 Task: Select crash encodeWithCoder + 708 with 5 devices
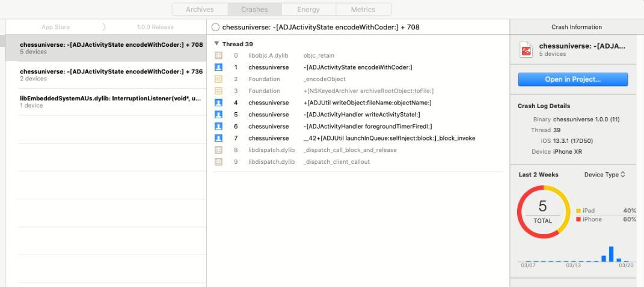coord(106,49)
